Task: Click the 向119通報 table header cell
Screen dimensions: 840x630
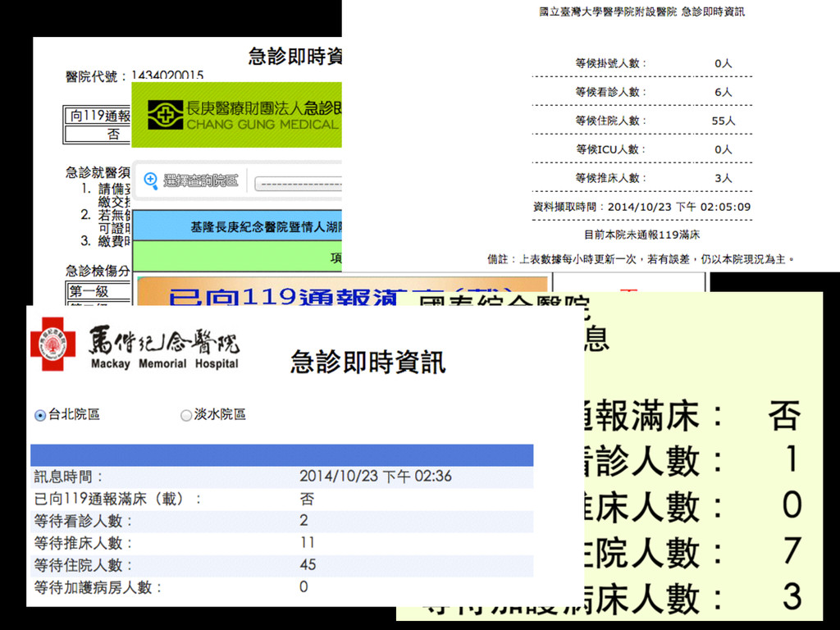Action: pos(98,115)
